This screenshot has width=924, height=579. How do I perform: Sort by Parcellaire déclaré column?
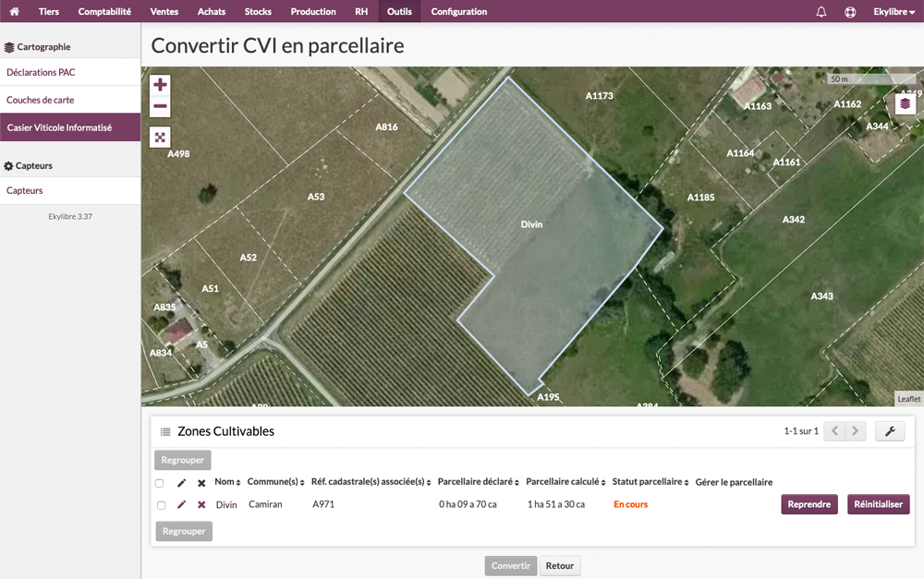[478, 482]
